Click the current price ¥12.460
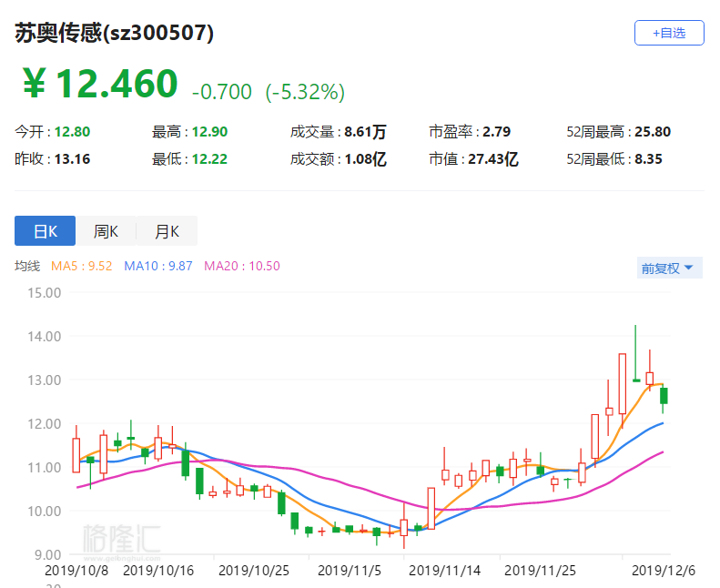Viewport: 720px width, 588px height. (99, 84)
